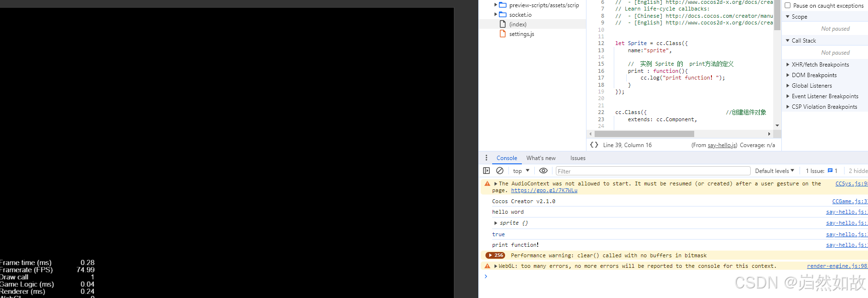
Task: Click 'name:"sprite",' code line
Action: pos(650,50)
